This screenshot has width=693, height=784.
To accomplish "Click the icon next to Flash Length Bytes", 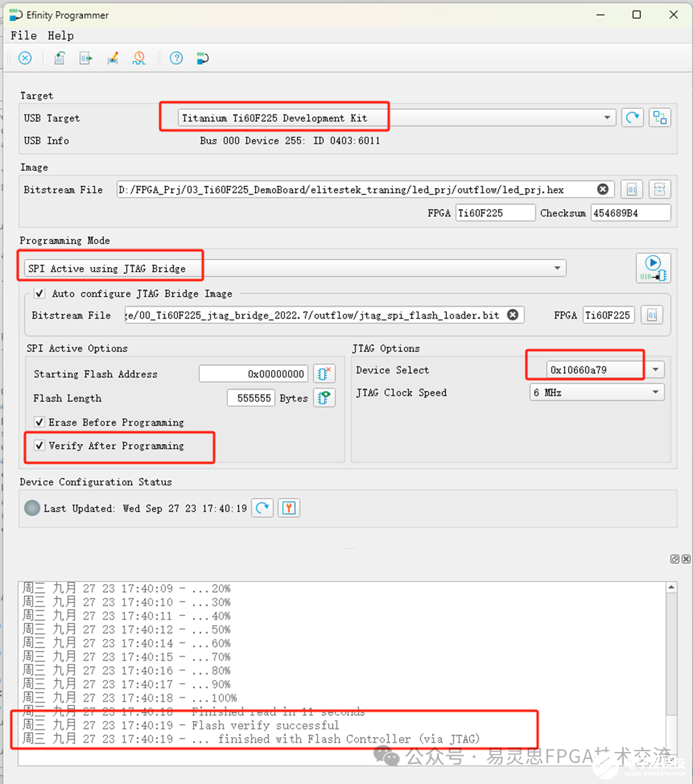I will 324,398.
